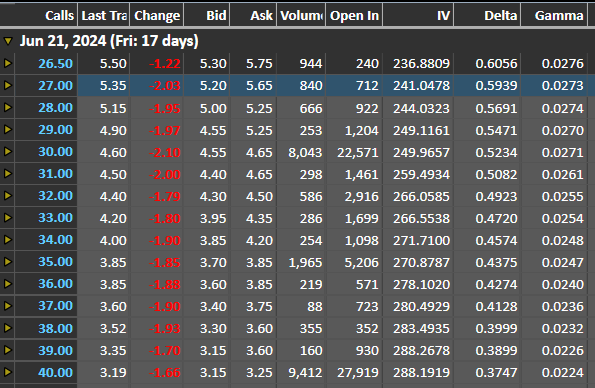
Task: Select the 40.00 strike price
Action: 55,372
